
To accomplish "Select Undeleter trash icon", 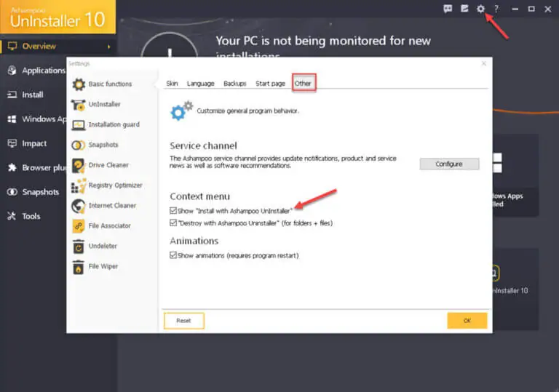I will [79, 247].
